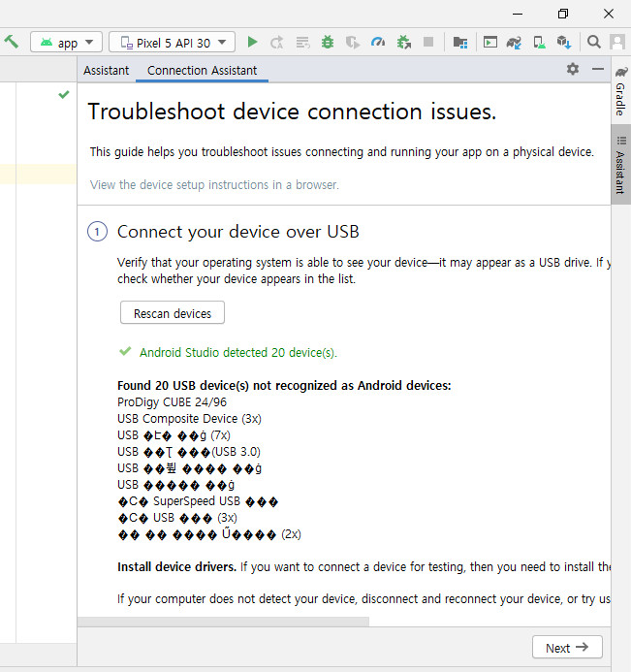
Task: Click the horizontal scrollbar in Assistant panel
Action: [x=223, y=622]
